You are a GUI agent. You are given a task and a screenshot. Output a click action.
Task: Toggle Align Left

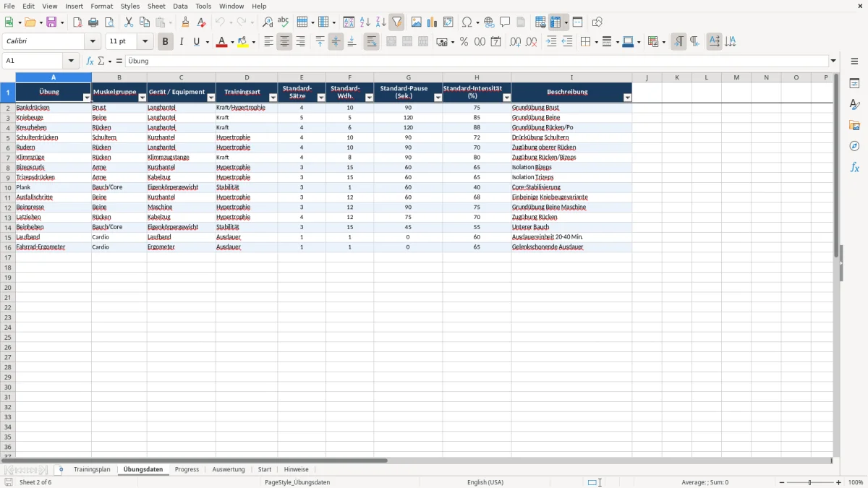[268, 42]
